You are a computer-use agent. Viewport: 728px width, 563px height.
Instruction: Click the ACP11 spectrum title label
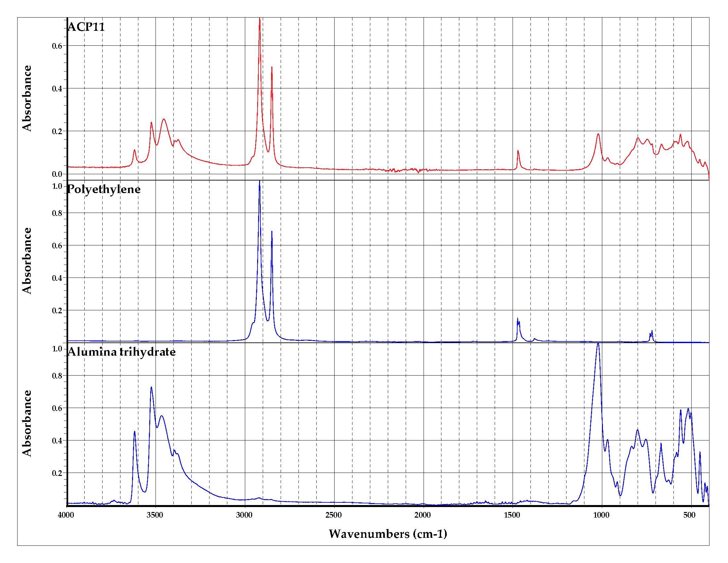tap(86, 27)
